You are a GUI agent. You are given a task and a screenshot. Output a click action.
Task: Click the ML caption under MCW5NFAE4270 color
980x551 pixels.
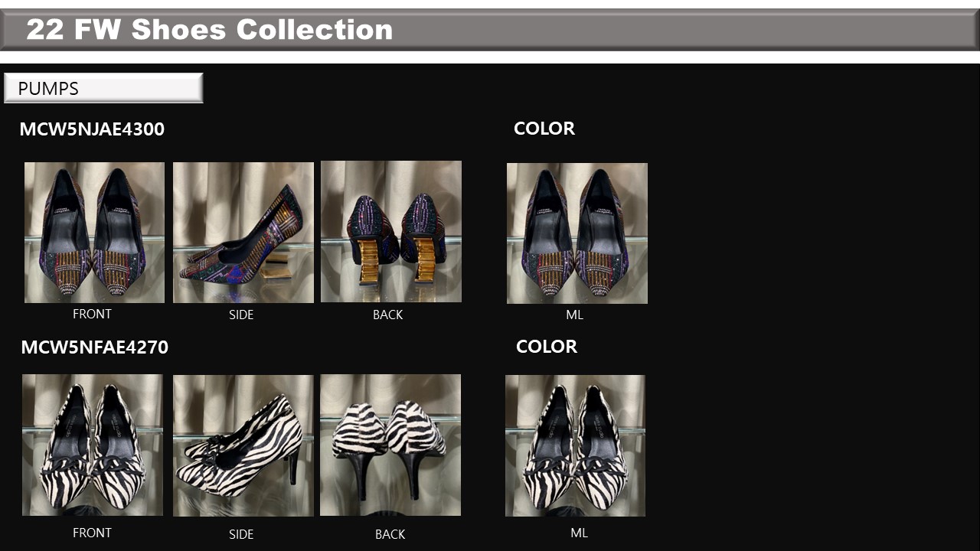pyautogui.click(x=580, y=533)
